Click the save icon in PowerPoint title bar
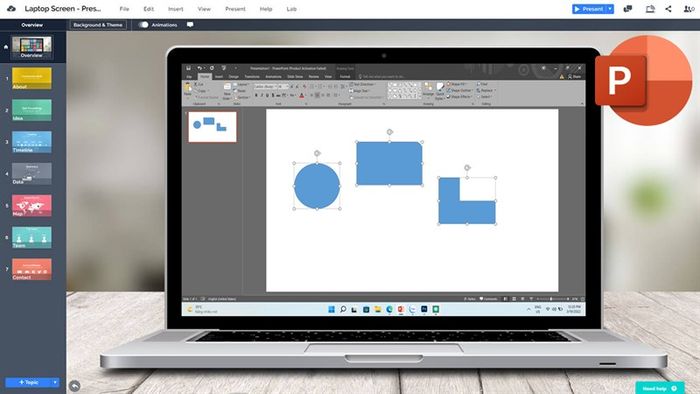Viewport: 700px width, 394px height. (x=188, y=68)
